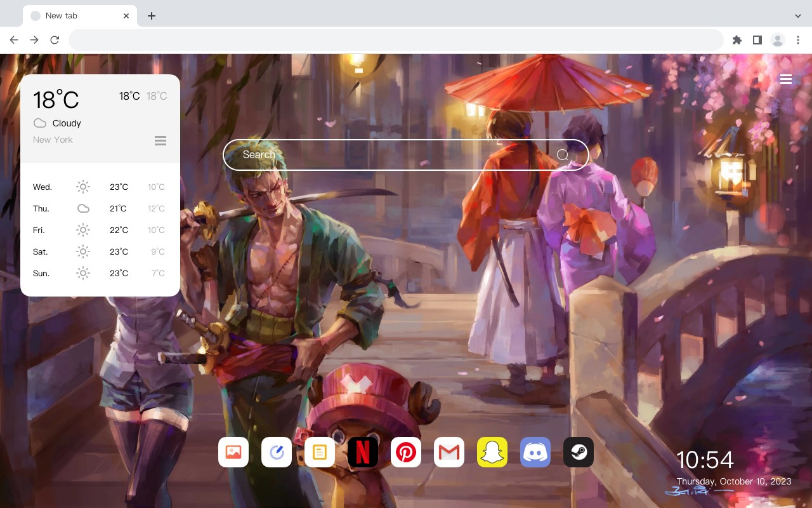Screen dimensions: 812x508
Task: Open the Snapchat shortcut
Action: [x=492, y=452]
